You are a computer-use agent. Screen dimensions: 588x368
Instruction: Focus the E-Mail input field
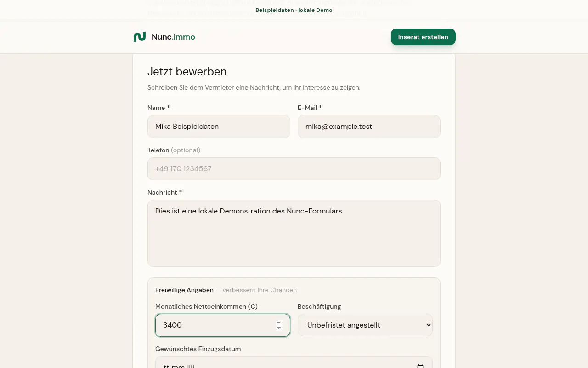(x=369, y=126)
